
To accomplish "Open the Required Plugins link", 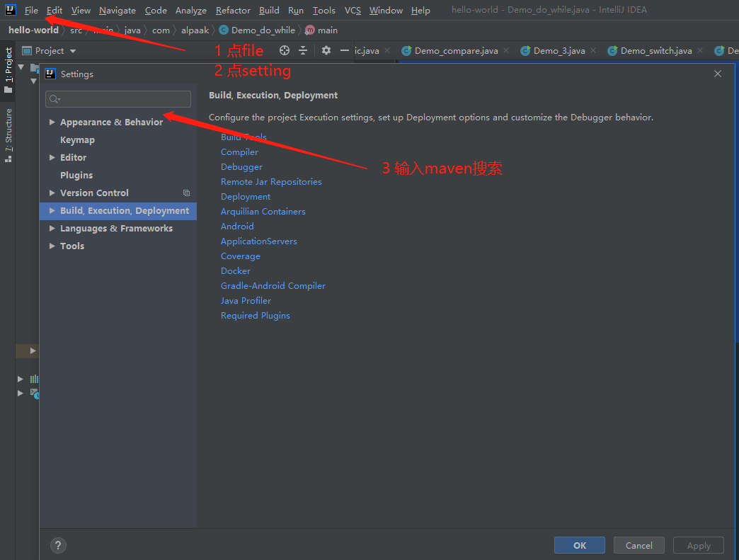I will (256, 315).
